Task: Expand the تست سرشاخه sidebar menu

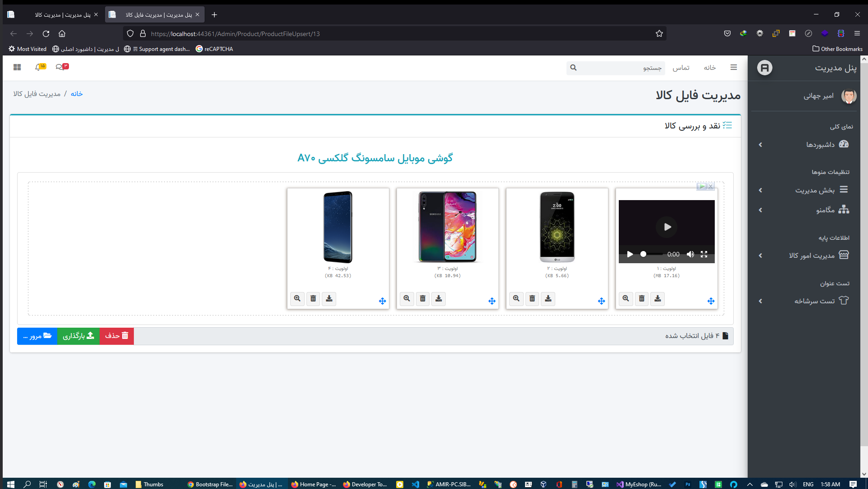Action: tap(805, 301)
